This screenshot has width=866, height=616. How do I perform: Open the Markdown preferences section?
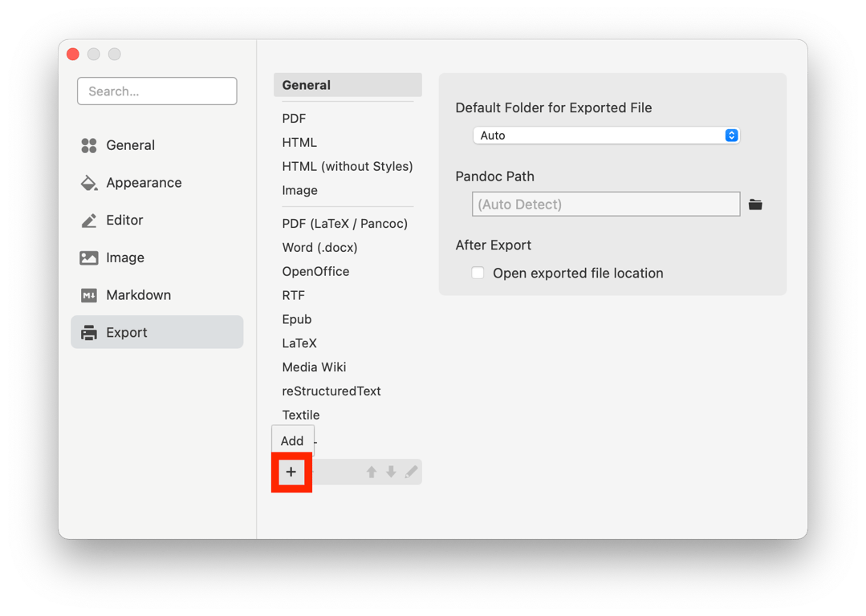(x=138, y=295)
